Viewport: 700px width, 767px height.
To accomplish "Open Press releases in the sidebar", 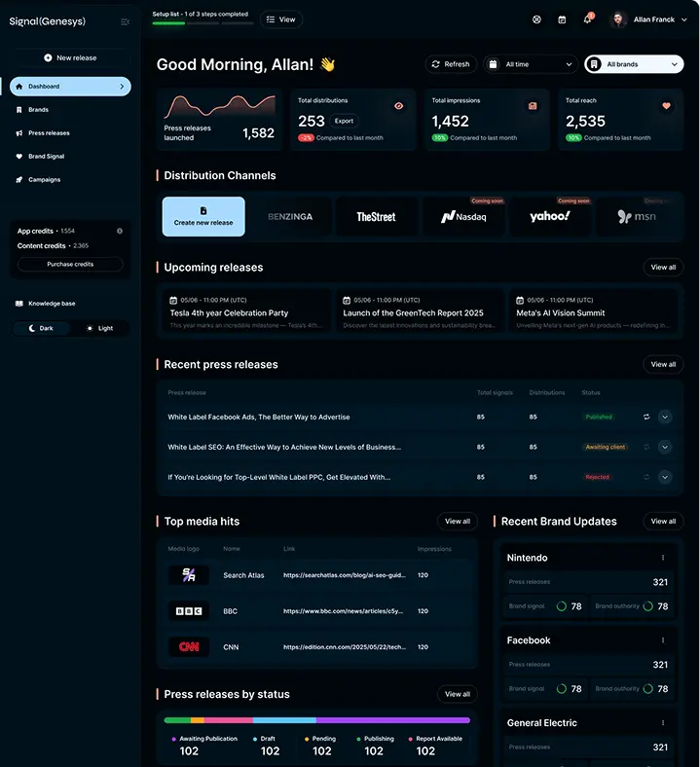I will pyautogui.click(x=49, y=133).
